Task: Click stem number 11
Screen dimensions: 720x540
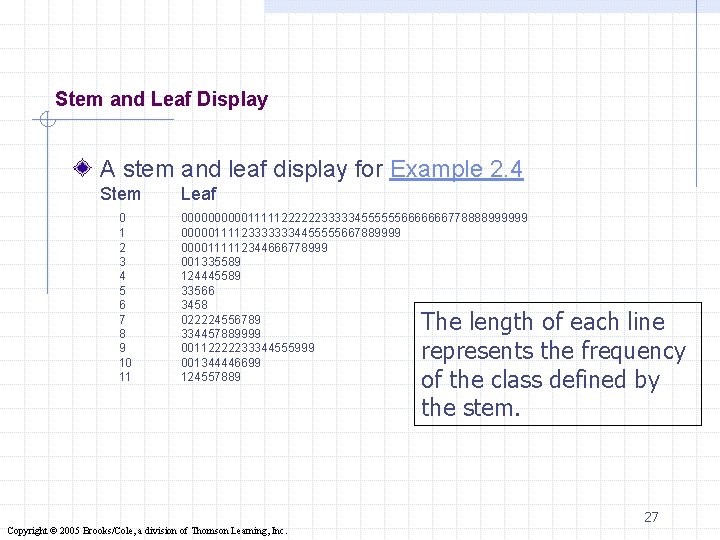Action: pos(125,377)
